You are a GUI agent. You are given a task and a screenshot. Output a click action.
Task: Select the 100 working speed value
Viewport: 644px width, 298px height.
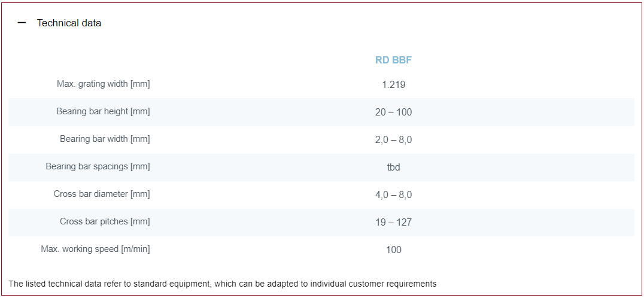pyautogui.click(x=393, y=250)
